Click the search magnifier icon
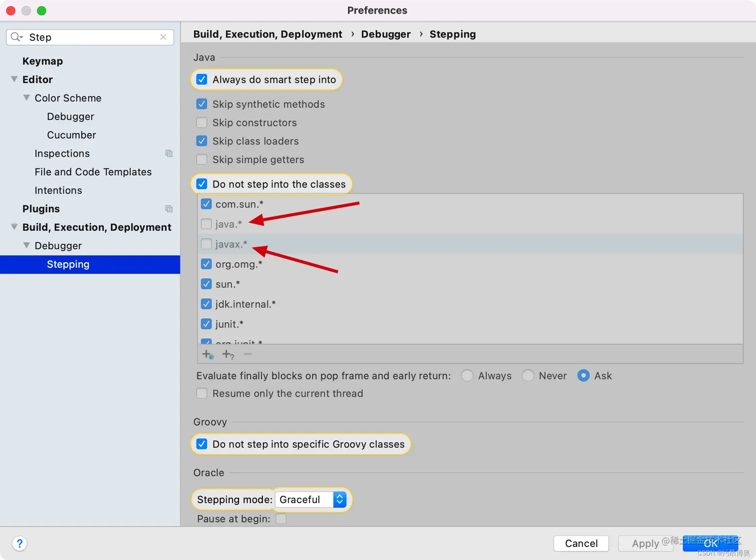The image size is (756, 560). (16, 37)
